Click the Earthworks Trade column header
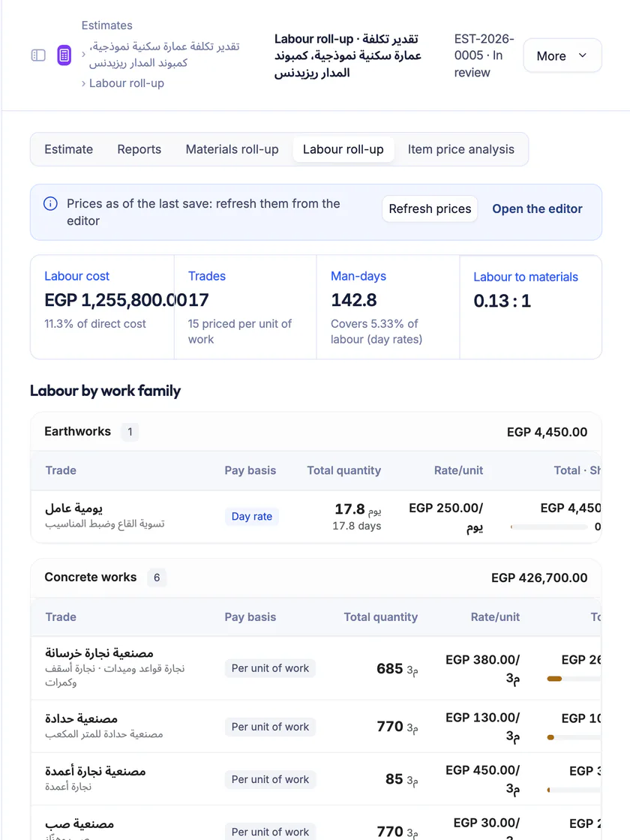Screen dimensions: 630x840 [x=61, y=470]
